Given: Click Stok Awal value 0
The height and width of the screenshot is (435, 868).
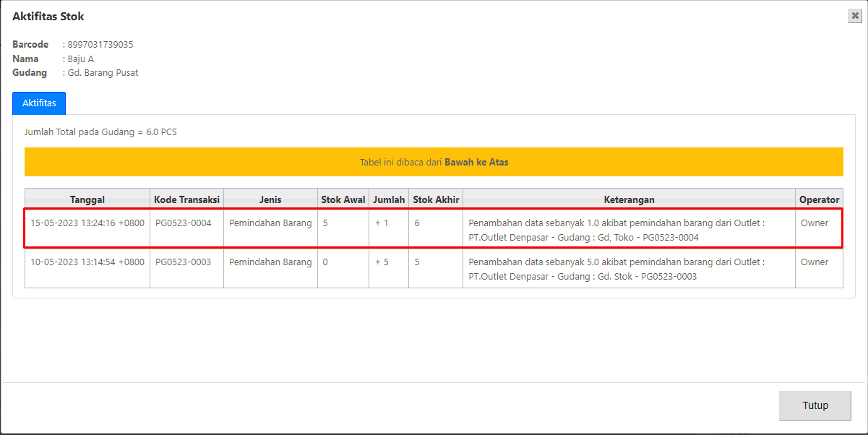Looking at the screenshot, I should (325, 262).
